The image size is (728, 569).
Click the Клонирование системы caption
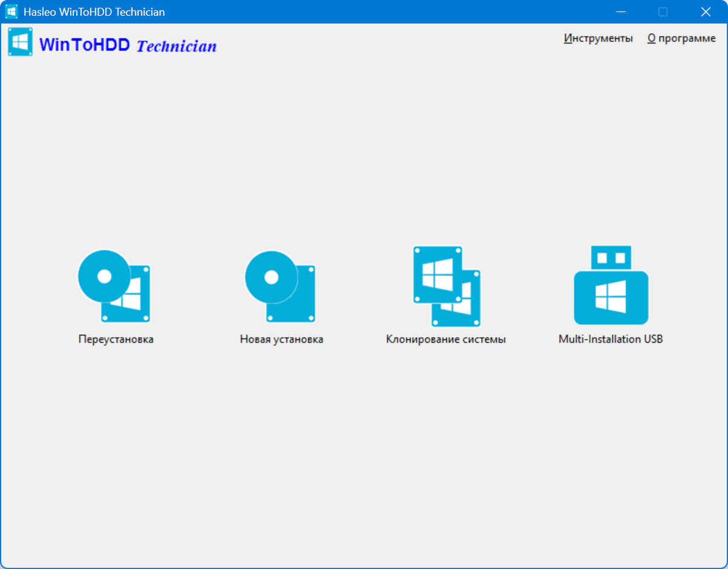(x=446, y=339)
